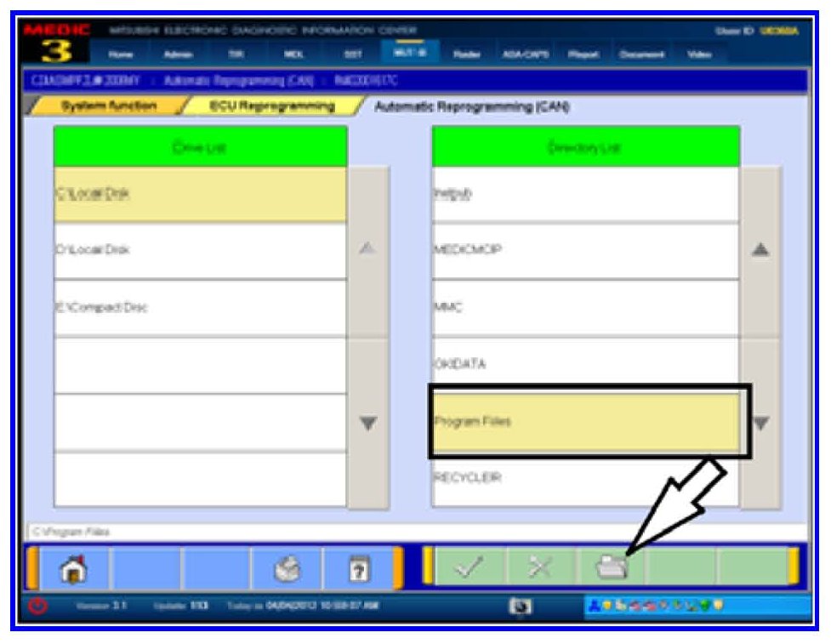831x644 pixels.
Task: Select the Program Files directory
Action: pyautogui.click(x=585, y=421)
